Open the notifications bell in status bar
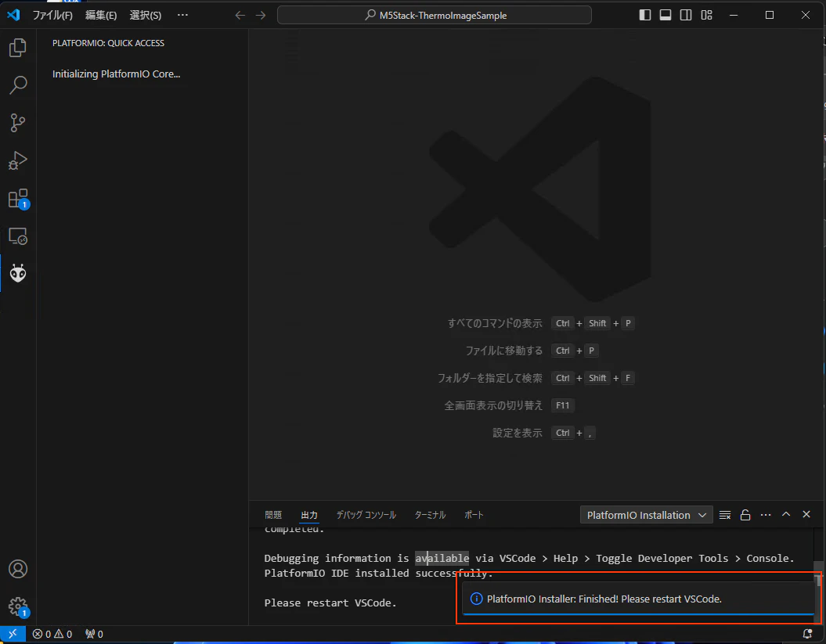The width and height of the screenshot is (826, 644). pyautogui.click(x=807, y=634)
